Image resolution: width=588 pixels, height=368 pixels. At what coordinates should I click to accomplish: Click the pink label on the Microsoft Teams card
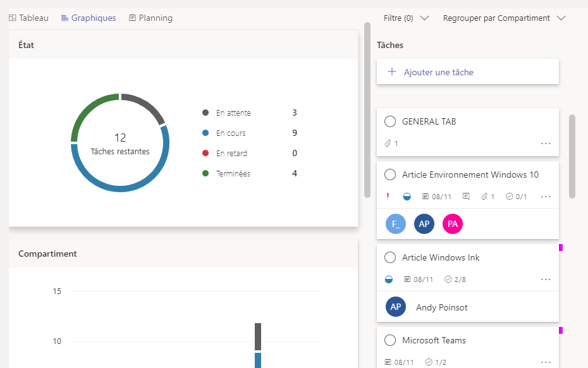click(x=561, y=331)
